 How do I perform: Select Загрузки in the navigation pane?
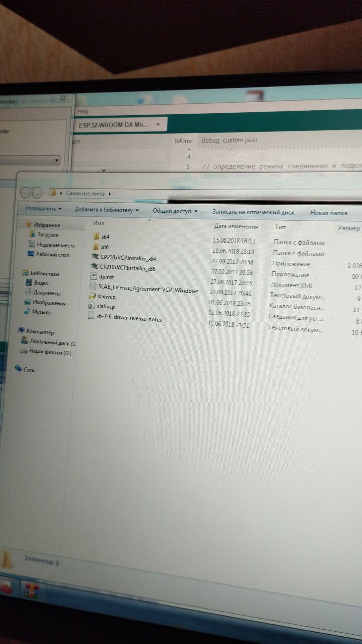click(x=48, y=235)
